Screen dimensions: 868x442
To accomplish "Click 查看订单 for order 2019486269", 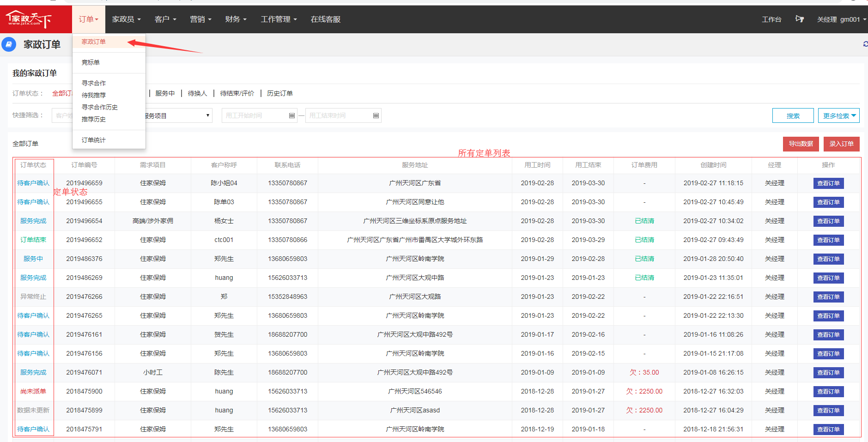I will click(828, 278).
